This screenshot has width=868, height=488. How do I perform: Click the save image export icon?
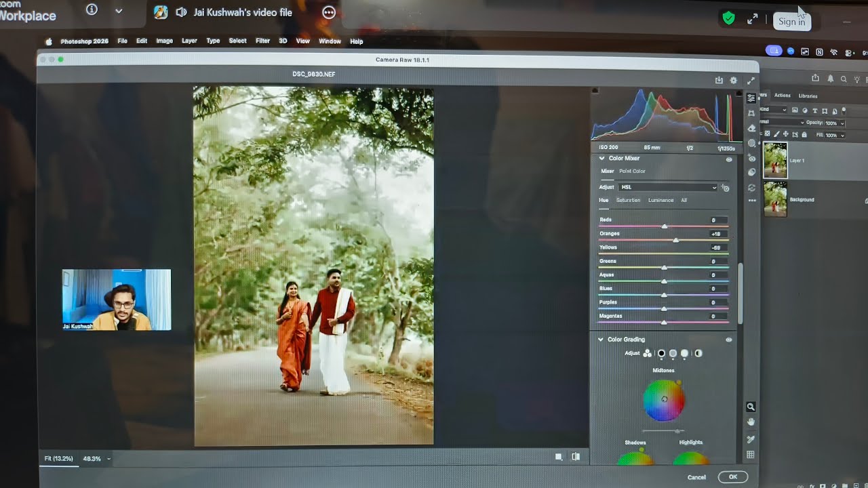719,80
